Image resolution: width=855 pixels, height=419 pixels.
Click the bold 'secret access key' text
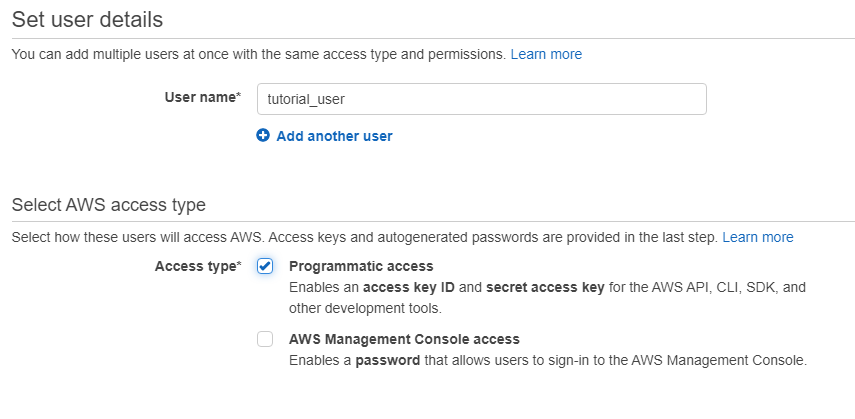coord(545,287)
